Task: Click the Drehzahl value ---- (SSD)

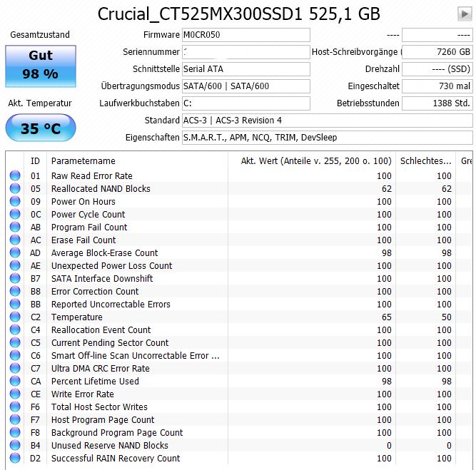Action: coord(437,69)
